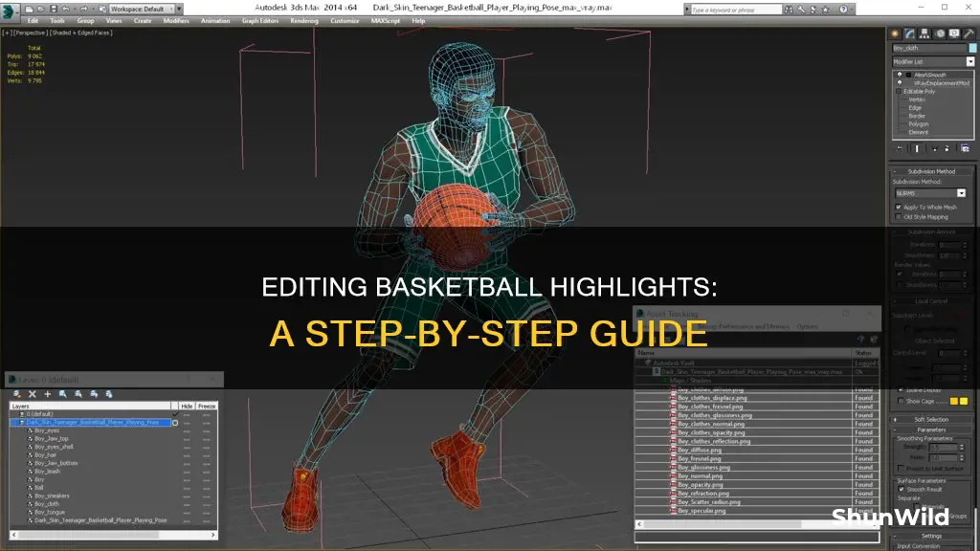This screenshot has height=551, width=980.
Task: Select Vertex sub-object level in stack
Action: click(x=917, y=99)
